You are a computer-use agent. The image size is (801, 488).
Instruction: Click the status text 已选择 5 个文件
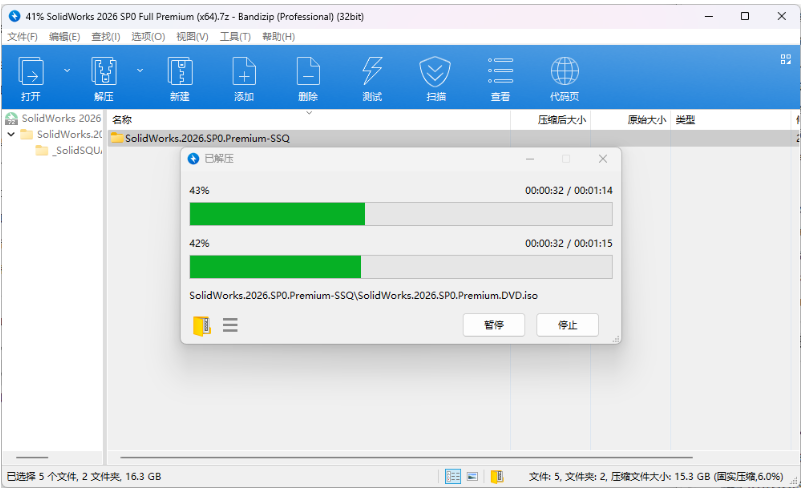coord(84,477)
